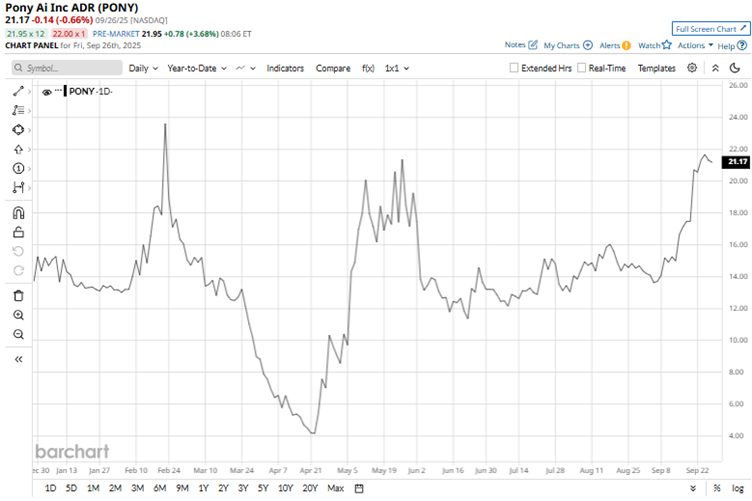Select the 5Y range tab
Viewport: 752px width, 501px height.
point(263,488)
